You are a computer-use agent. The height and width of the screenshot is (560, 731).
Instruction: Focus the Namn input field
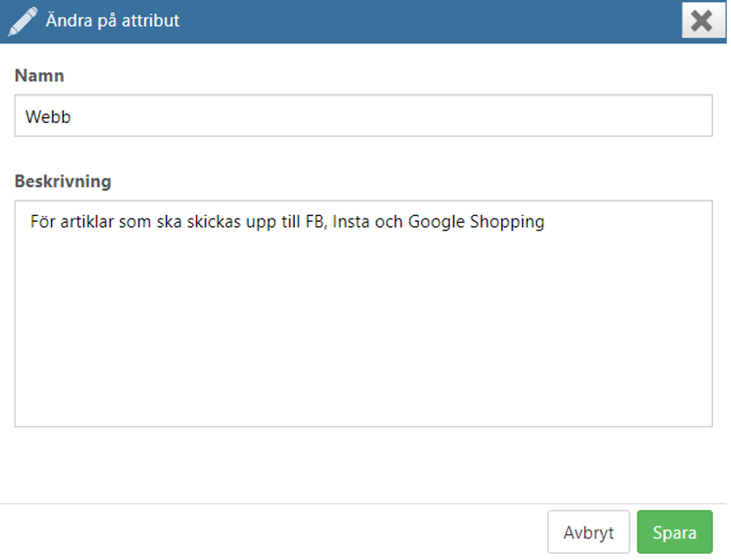coord(363,115)
